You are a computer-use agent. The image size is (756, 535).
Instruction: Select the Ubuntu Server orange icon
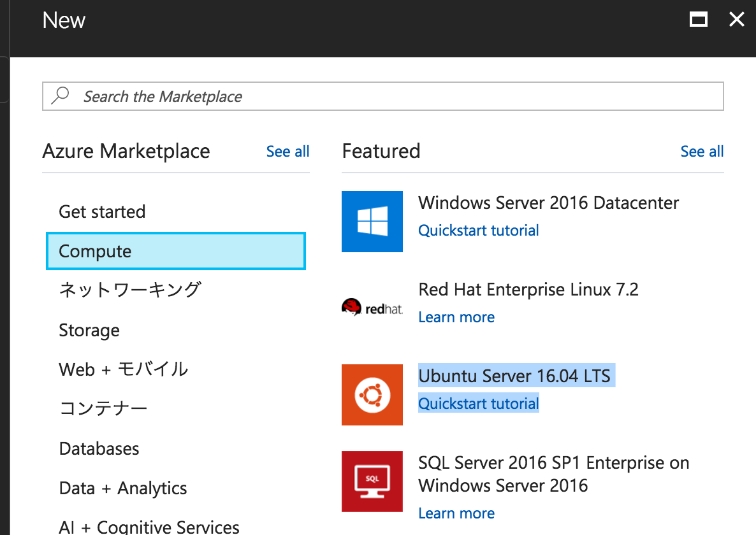coord(372,395)
